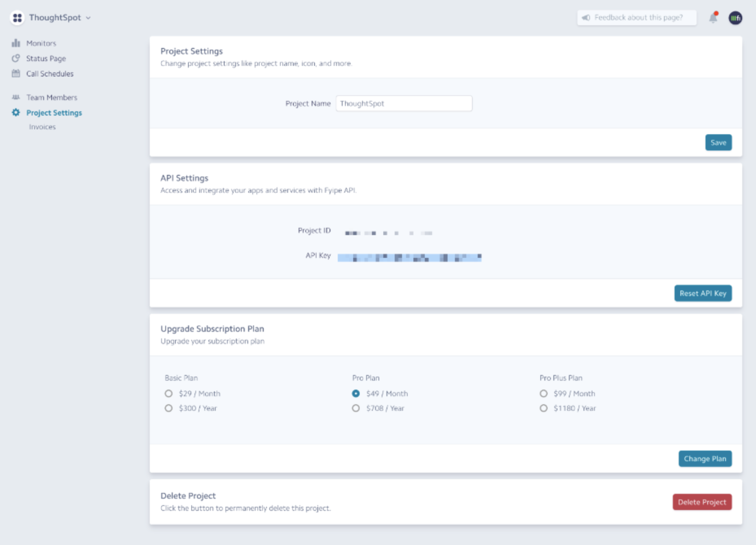Click the Project Settings gear icon

(x=16, y=113)
